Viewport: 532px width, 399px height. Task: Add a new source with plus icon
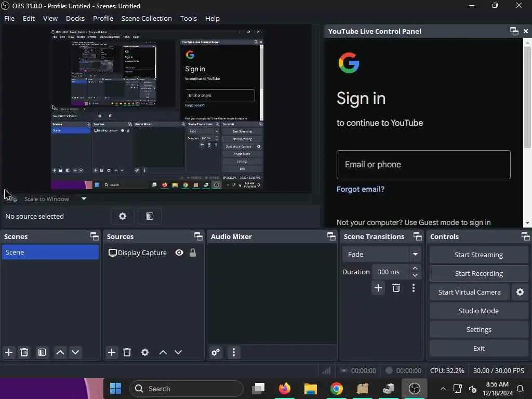112,352
